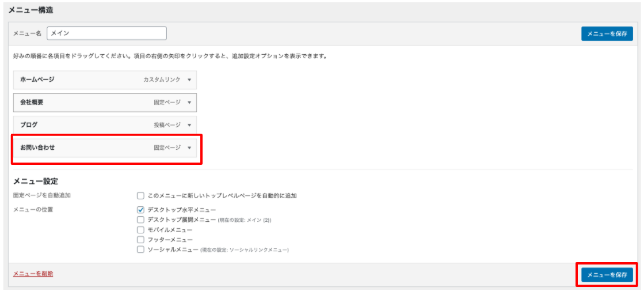Image resolution: width=644 pixels, height=291 pixels.
Task: Open the ブログ item dropdown arrow
Action: (x=189, y=125)
